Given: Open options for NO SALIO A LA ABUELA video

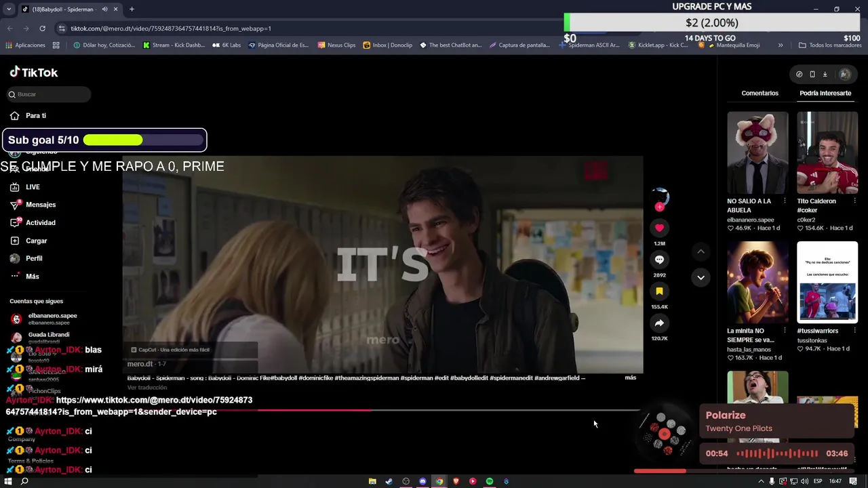Looking at the screenshot, I should (785, 201).
